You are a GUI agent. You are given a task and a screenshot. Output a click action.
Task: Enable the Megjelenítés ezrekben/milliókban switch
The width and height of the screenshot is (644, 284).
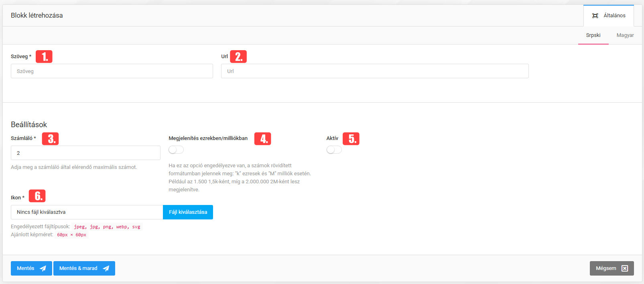click(x=176, y=150)
